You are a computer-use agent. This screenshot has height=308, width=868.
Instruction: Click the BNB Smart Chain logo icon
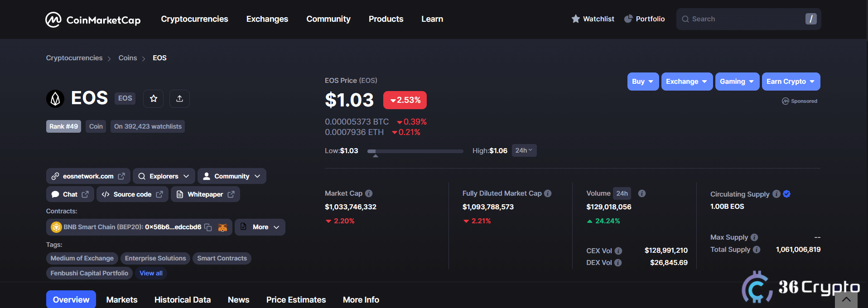coord(56,227)
